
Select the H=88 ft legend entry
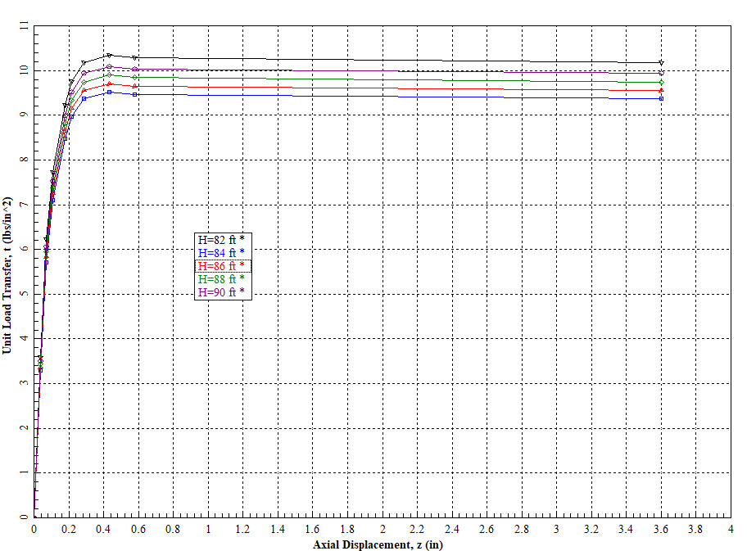[x=220, y=279]
